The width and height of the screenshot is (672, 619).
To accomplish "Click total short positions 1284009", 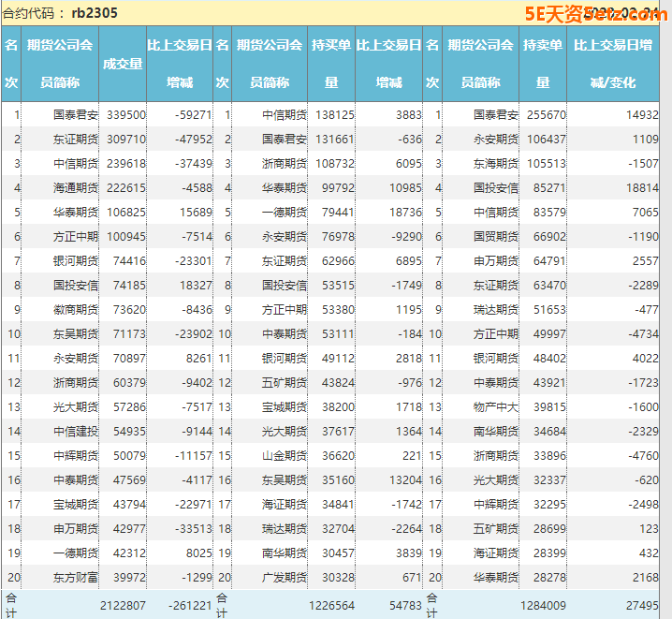I will (x=544, y=605).
